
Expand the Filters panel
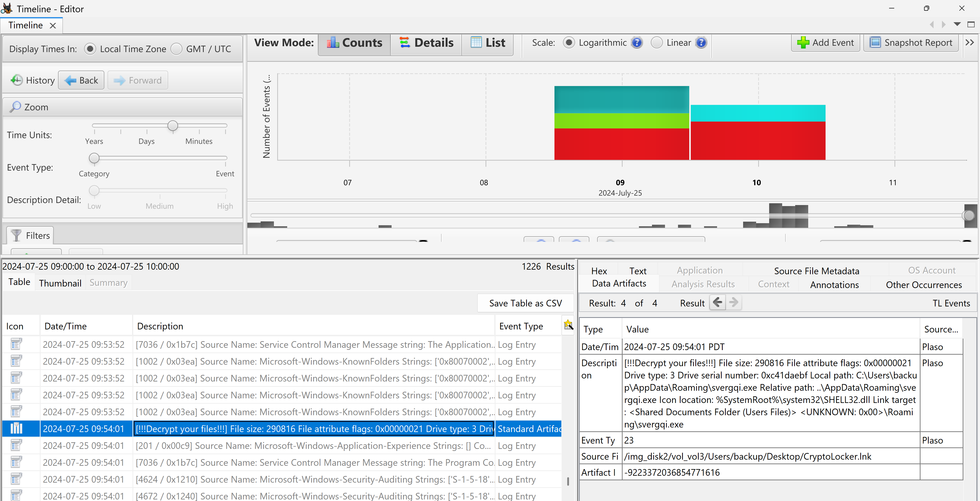[x=30, y=235]
